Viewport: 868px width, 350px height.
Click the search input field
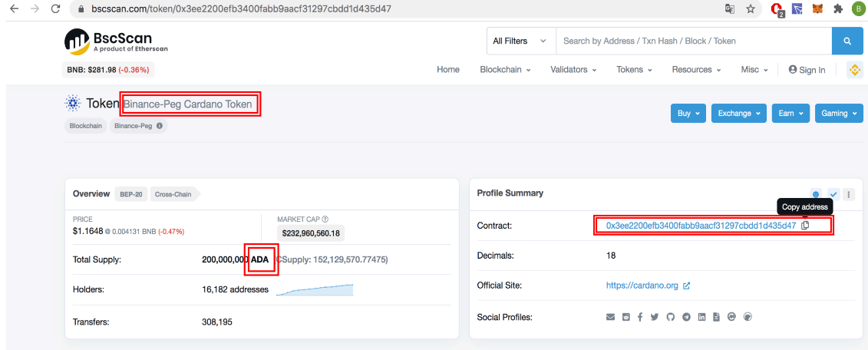(694, 41)
